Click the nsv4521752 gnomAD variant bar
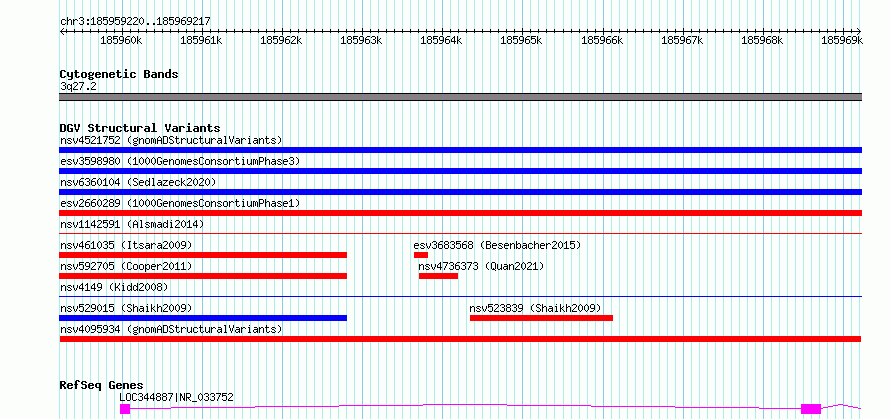890x419 pixels. coord(460,150)
